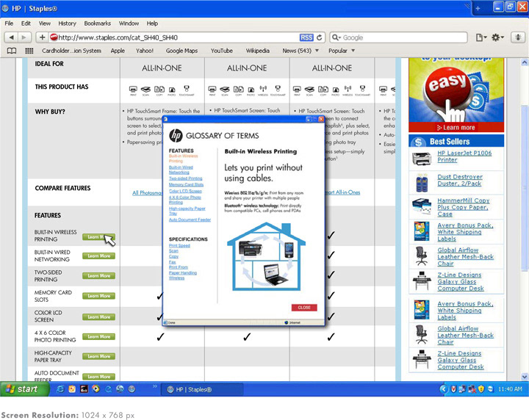
Task: Open the Google search engine dropdown
Action: (x=336, y=37)
